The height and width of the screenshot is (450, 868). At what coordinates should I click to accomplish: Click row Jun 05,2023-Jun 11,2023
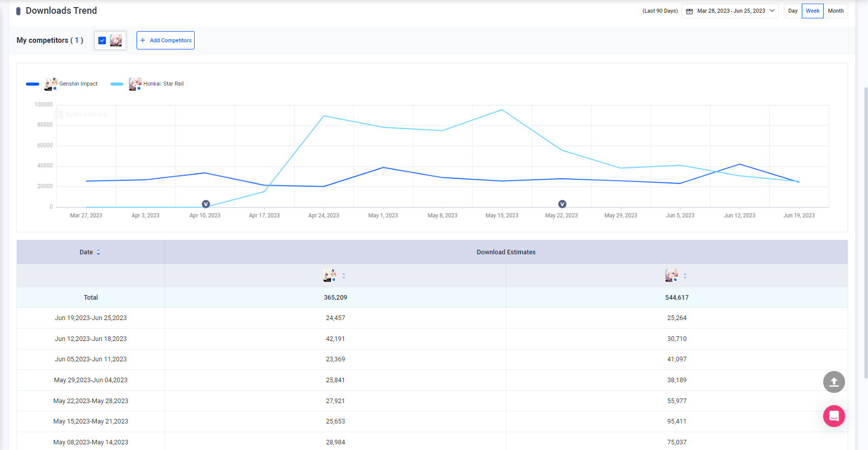pyautogui.click(x=432, y=359)
